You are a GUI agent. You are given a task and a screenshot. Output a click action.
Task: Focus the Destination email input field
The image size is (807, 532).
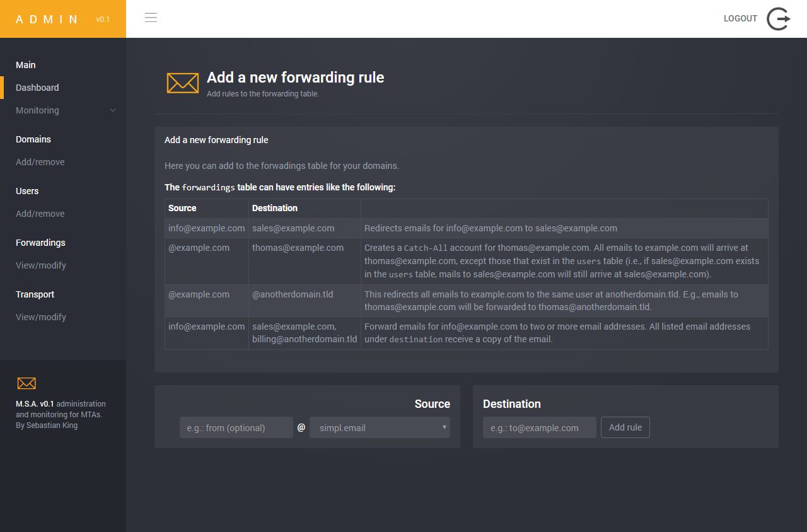(x=539, y=427)
